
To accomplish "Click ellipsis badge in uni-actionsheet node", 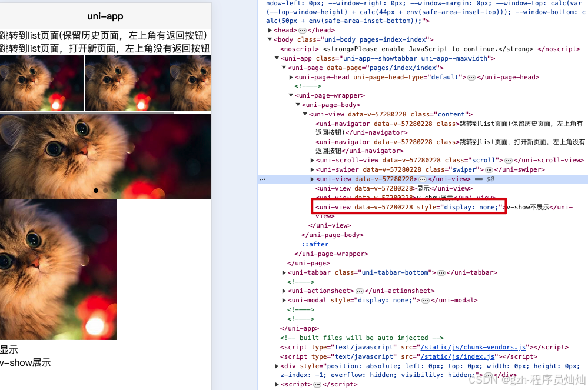I will tap(359, 291).
